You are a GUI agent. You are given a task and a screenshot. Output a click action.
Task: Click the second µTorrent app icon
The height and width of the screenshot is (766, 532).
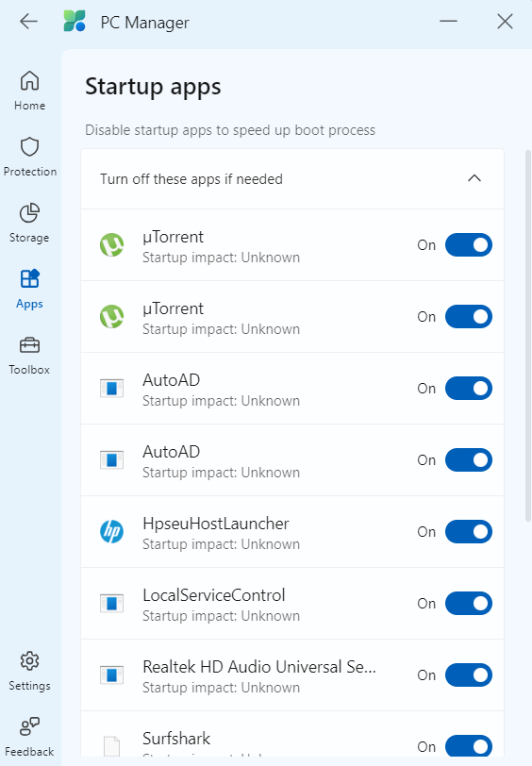(112, 317)
